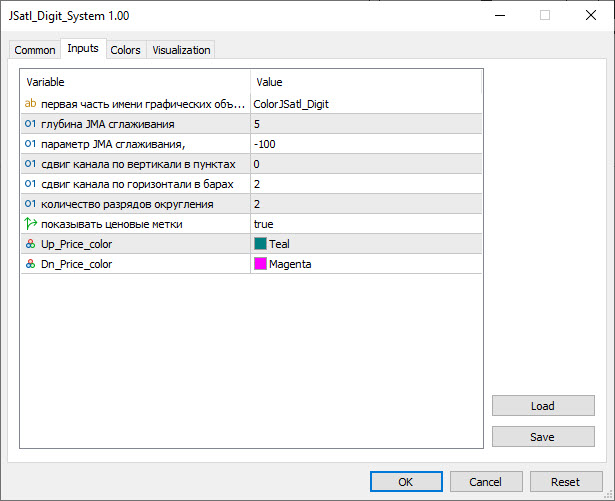The image size is (615, 501).
Task: Edit the 0 value for сдвиг по вертикали
Action: point(366,164)
